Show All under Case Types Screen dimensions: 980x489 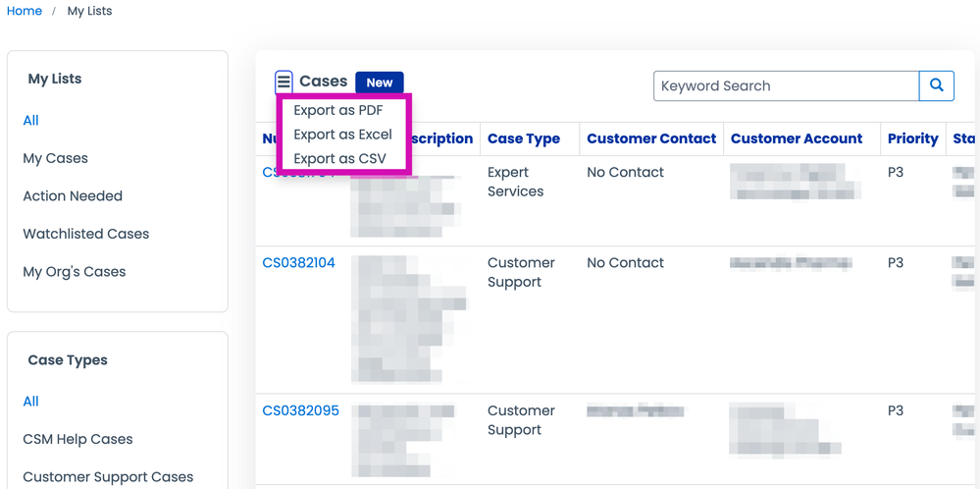point(31,401)
